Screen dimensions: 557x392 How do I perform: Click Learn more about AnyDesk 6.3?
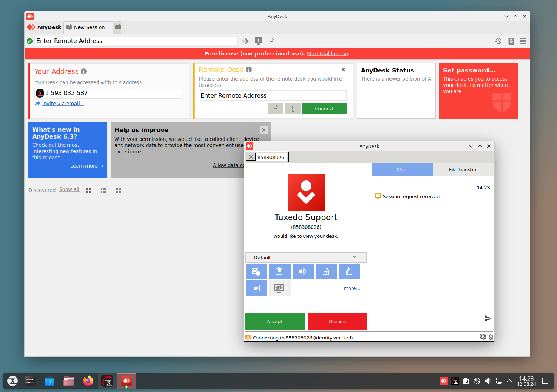(87, 166)
